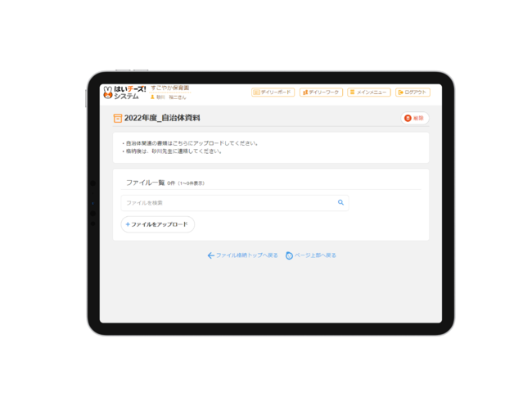Click the ログアウト button
The width and height of the screenshot is (532, 411).
(413, 93)
